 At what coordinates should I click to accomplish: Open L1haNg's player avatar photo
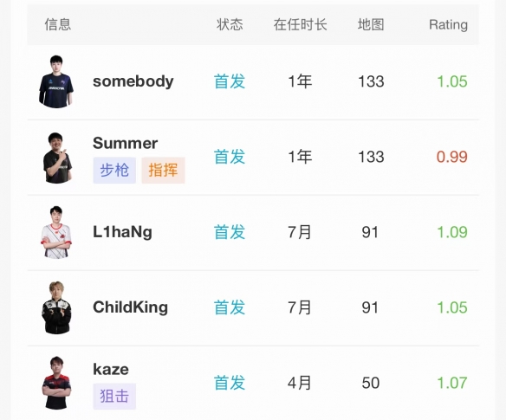coord(56,232)
